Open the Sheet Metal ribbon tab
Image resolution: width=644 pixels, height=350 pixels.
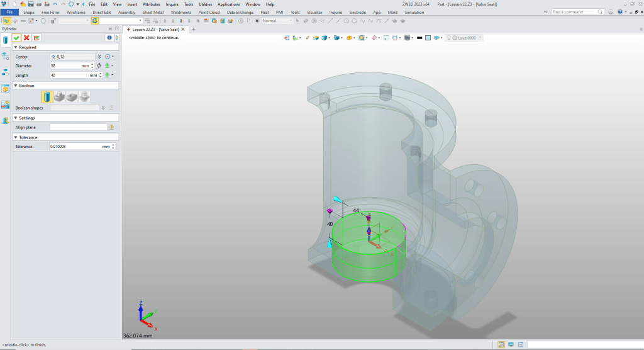(x=153, y=12)
